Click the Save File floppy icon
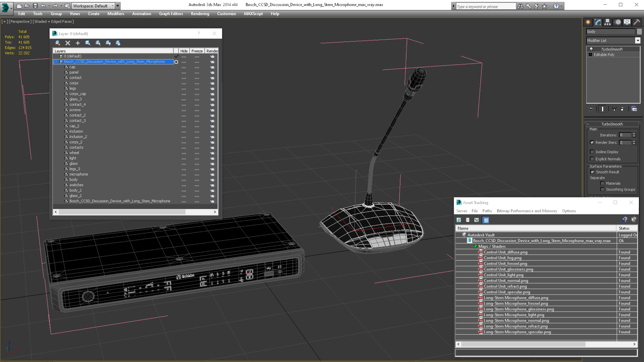Image resolution: width=644 pixels, height=362 pixels. (x=35, y=6)
